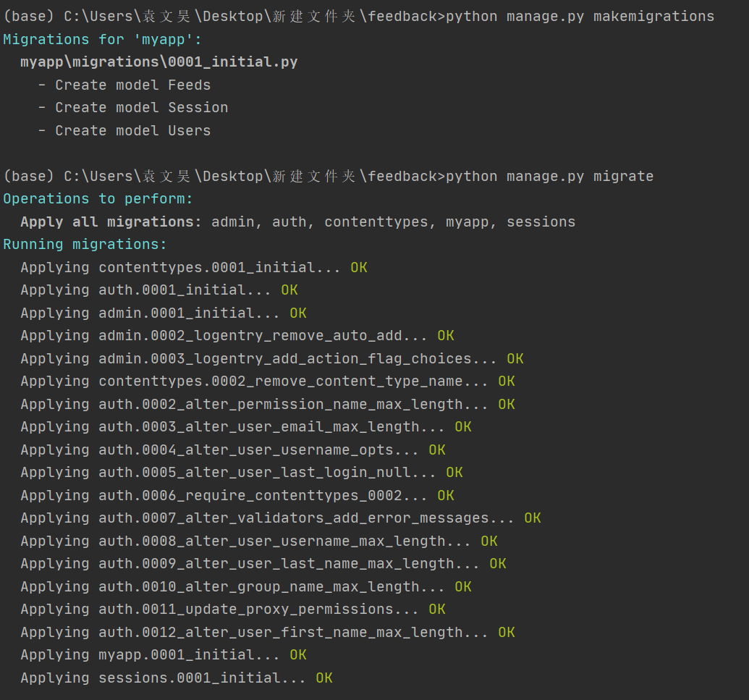This screenshot has height=700, width=749.
Task: Click OK next to sessions.0001_initial
Action: pos(324,678)
